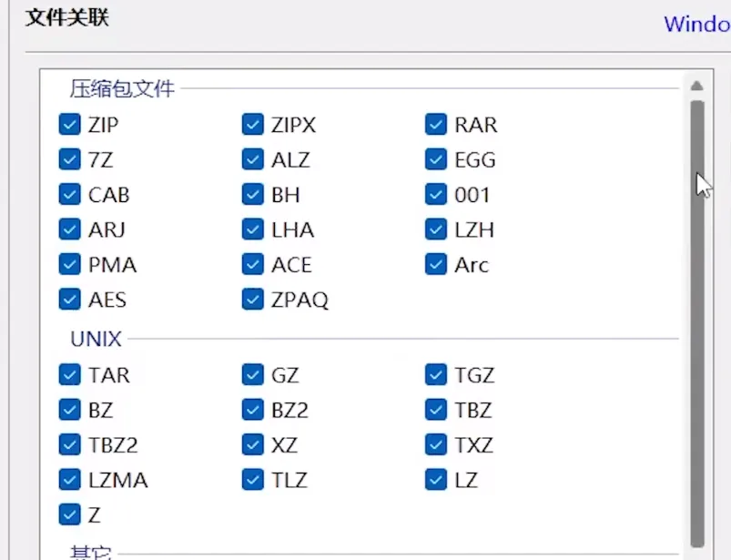This screenshot has width=731, height=560.
Task: Uncheck the ZIP file association checkbox
Action: (69, 125)
